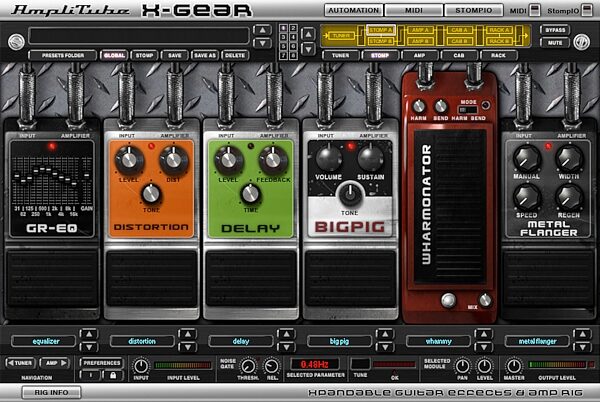This screenshot has width=600, height=402.
Task: Click the Wharmonator treadle pedal
Action: [450, 207]
